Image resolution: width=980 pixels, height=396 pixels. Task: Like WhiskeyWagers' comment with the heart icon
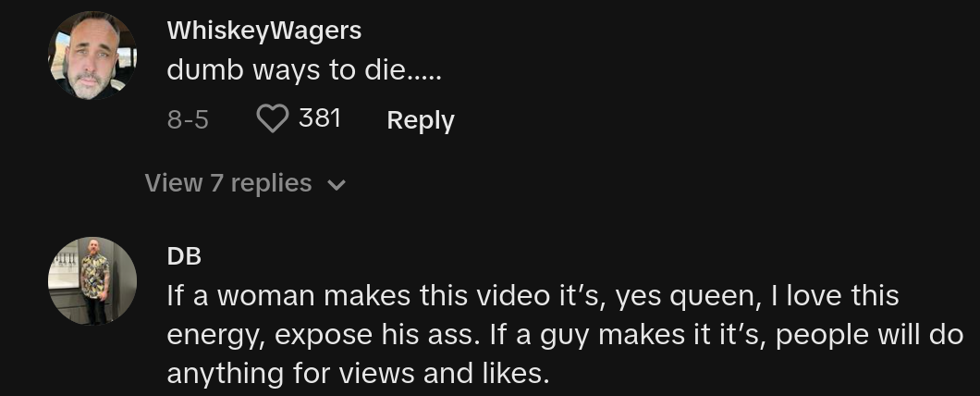click(x=273, y=118)
